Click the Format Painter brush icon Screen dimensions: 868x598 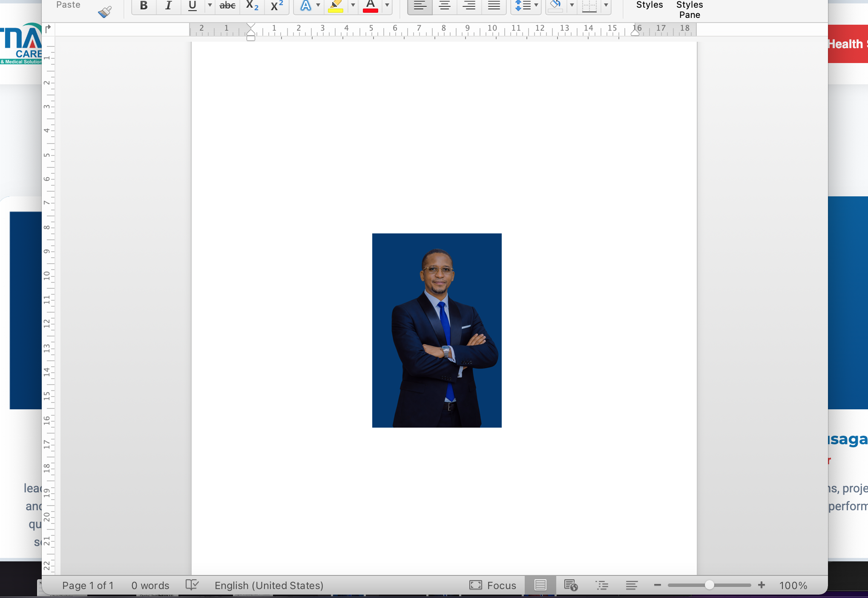pos(104,11)
